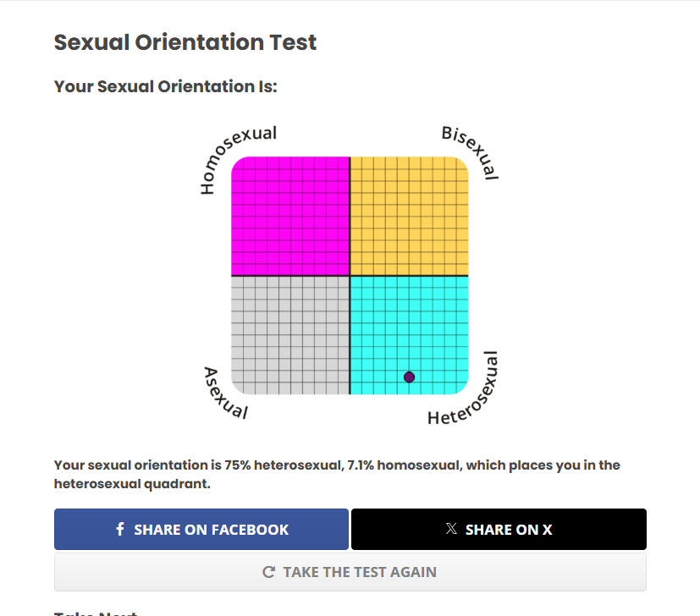The width and height of the screenshot is (700, 616).
Task: Click the gray Asexual quadrant
Action: click(x=290, y=334)
